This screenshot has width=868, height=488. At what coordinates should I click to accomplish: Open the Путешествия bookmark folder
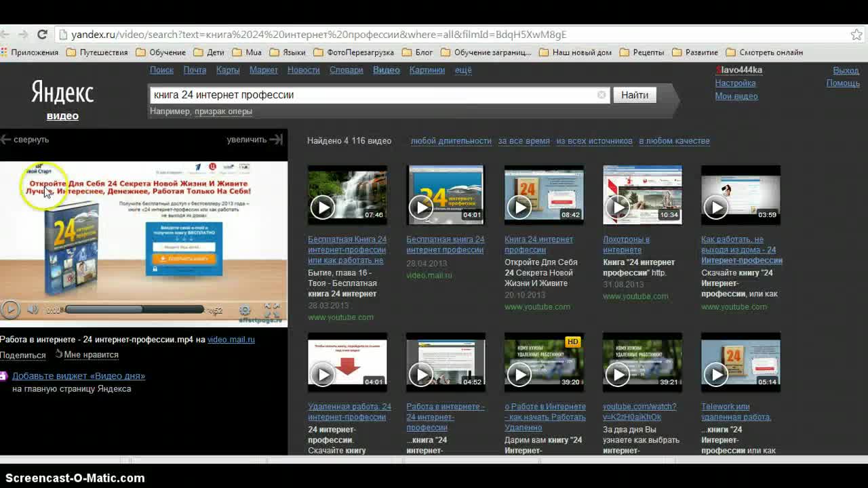[x=97, y=52]
